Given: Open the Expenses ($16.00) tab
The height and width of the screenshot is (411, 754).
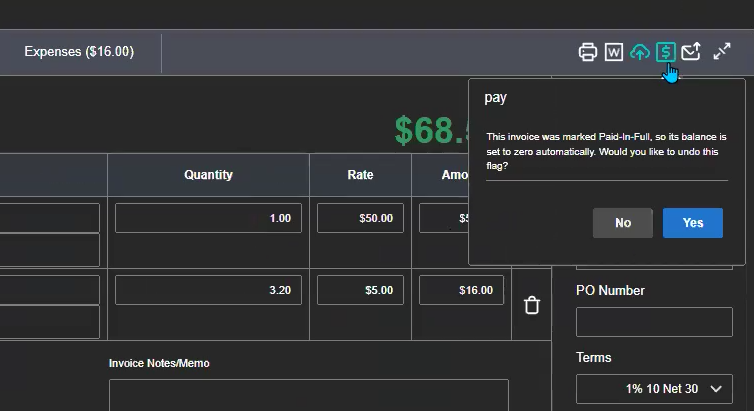Looking at the screenshot, I should click(x=79, y=52).
